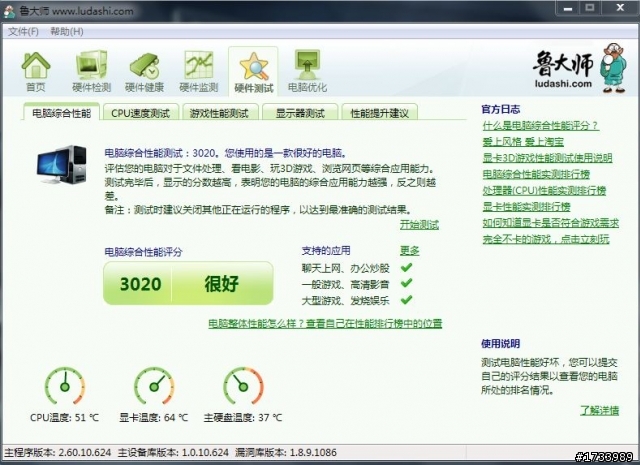Open 显卡3D游戏性能测试使用说明 link

pos(547,158)
